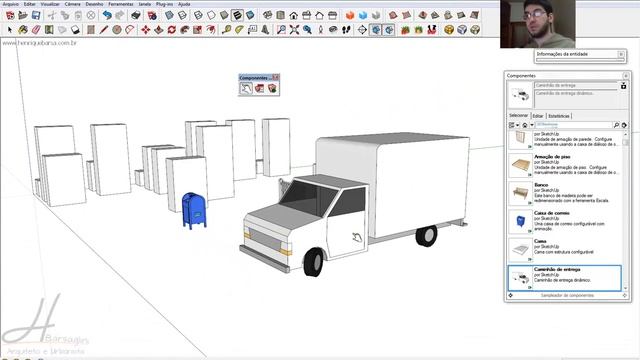Close the floating Componentes toolbar

(x=276, y=77)
